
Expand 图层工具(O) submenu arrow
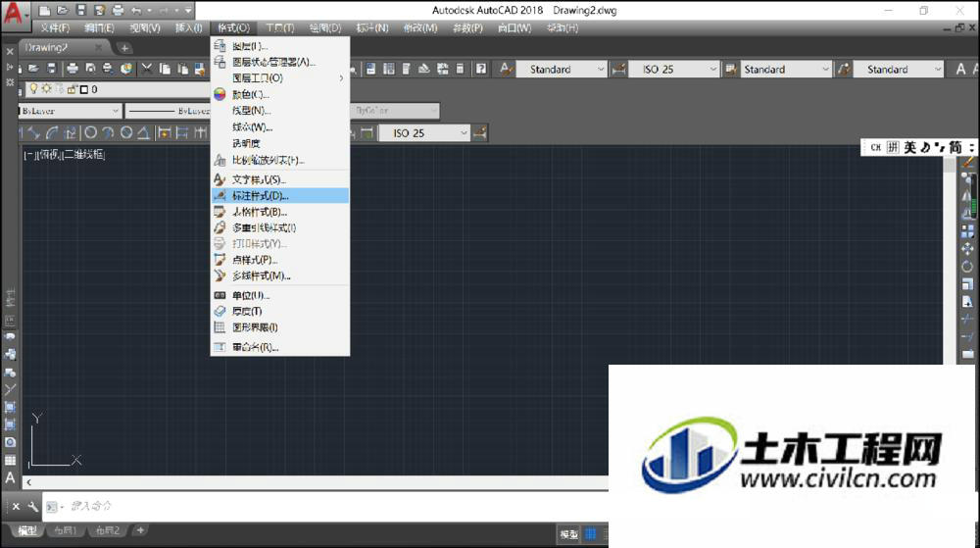point(341,78)
